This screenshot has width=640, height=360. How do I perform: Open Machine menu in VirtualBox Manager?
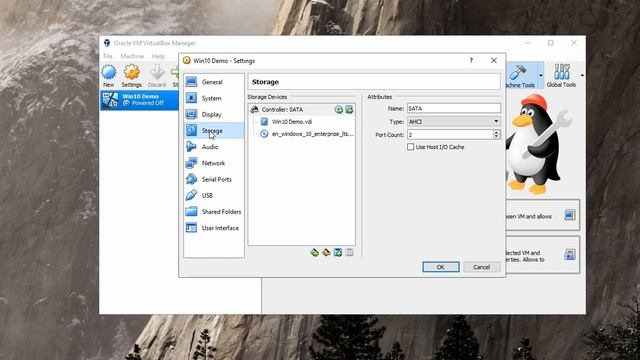tap(132, 56)
